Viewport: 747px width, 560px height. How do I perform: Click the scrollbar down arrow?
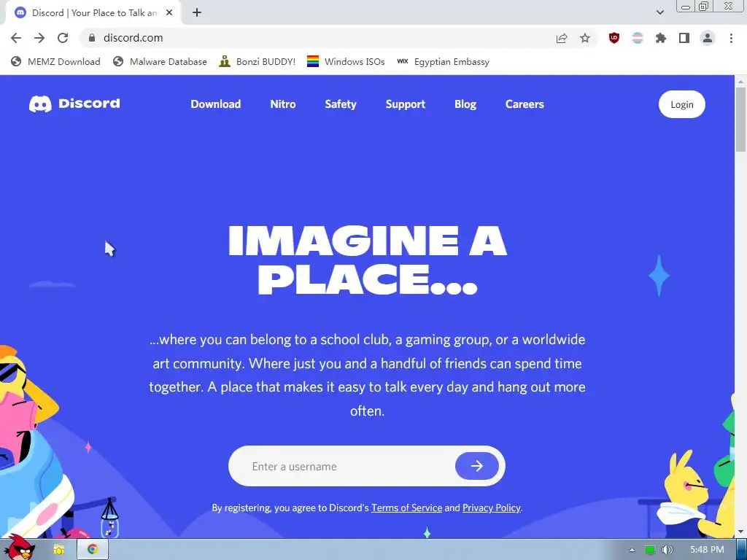[x=740, y=531]
